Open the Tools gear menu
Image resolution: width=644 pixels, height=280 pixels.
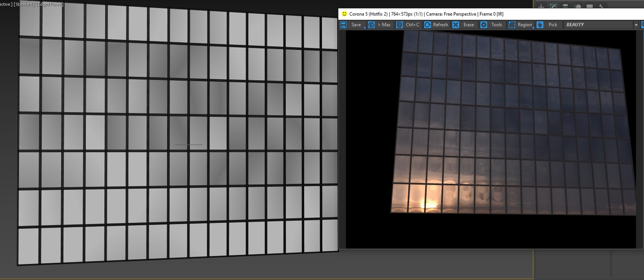tap(492, 25)
